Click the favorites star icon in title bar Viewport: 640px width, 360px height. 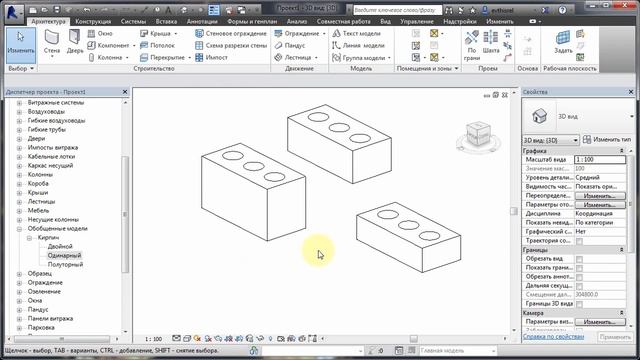[473, 10]
